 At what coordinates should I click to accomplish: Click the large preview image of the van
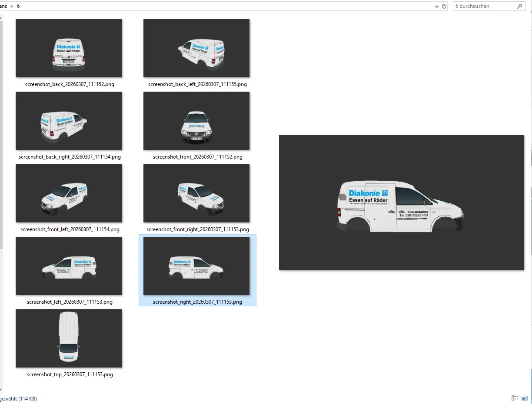point(401,202)
